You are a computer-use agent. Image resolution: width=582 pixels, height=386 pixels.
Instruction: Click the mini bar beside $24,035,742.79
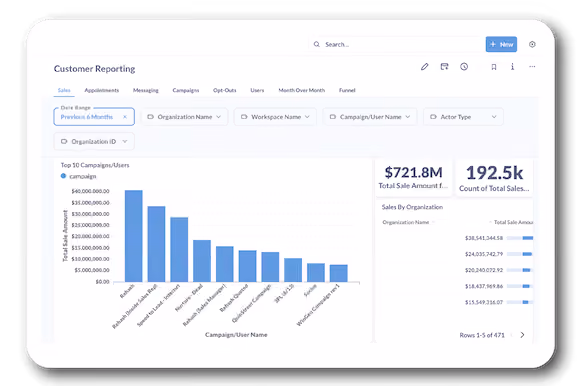click(x=520, y=254)
